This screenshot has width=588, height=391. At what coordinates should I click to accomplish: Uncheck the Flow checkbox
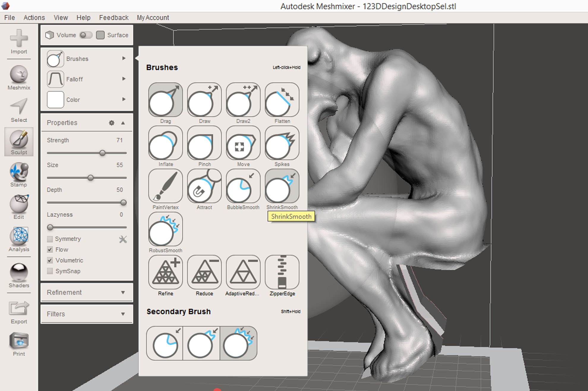pos(50,250)
